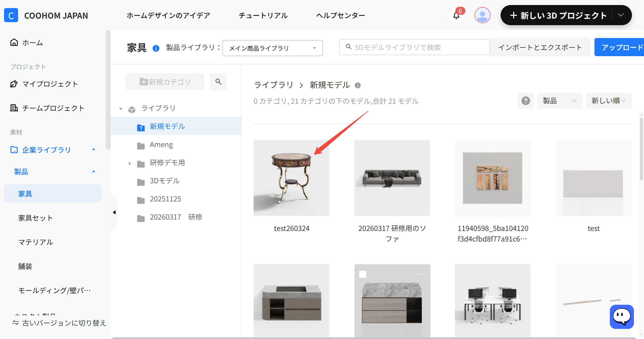This screenshot has height=339, width=644.
Task: Collapse the 企業ライブラリ section arrow
Action: 94,149
